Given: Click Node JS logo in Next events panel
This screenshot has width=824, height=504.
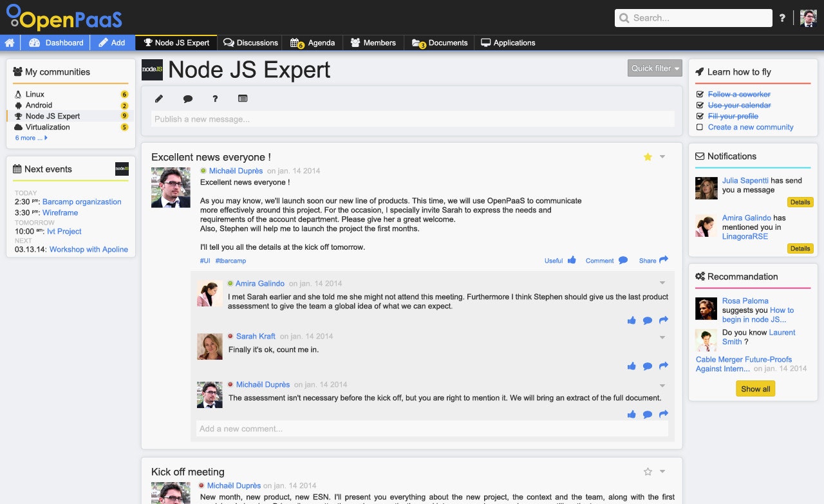Looking at the screenshot, I should click(x=122, y=169).
